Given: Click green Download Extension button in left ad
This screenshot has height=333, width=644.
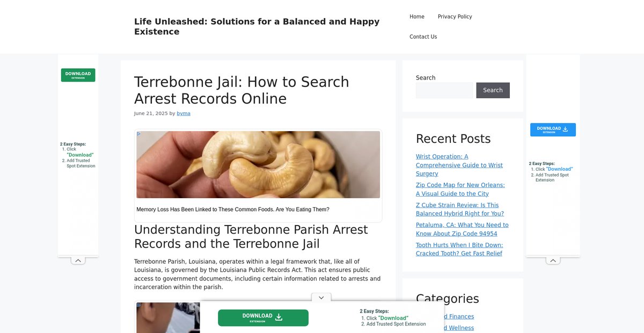Looking at the screenshot, I should click(78, 75).
